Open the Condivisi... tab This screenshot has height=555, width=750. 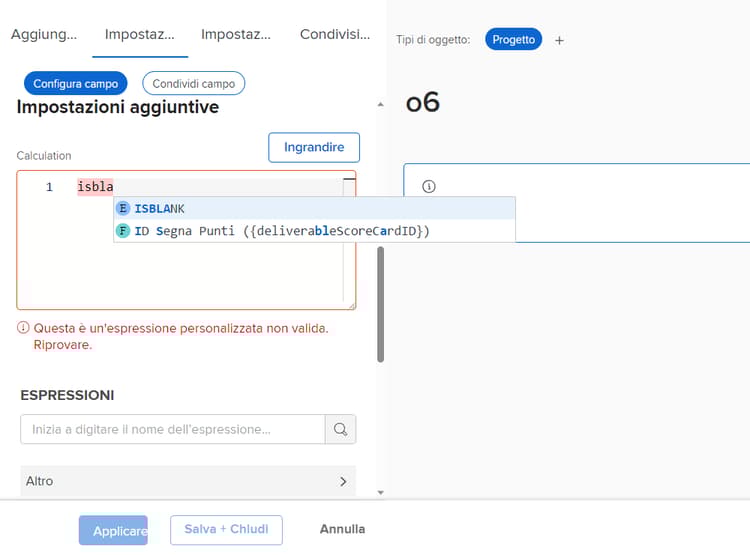point(334,34)
